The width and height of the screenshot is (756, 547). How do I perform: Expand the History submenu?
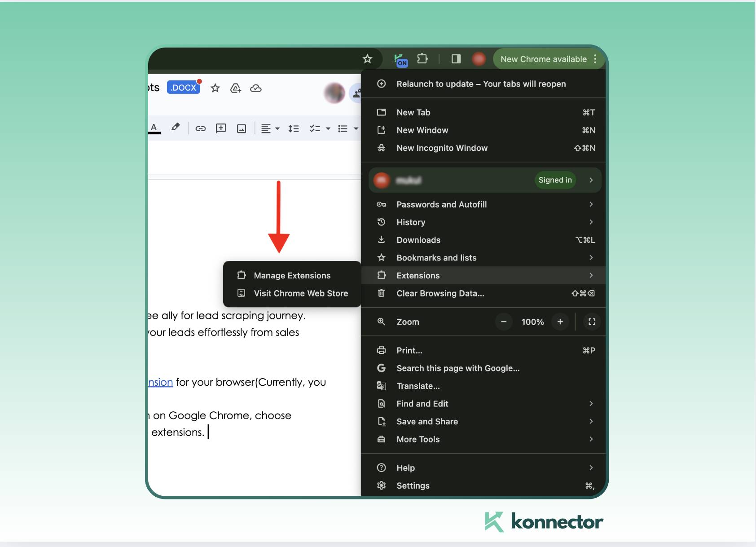[483, 222]
